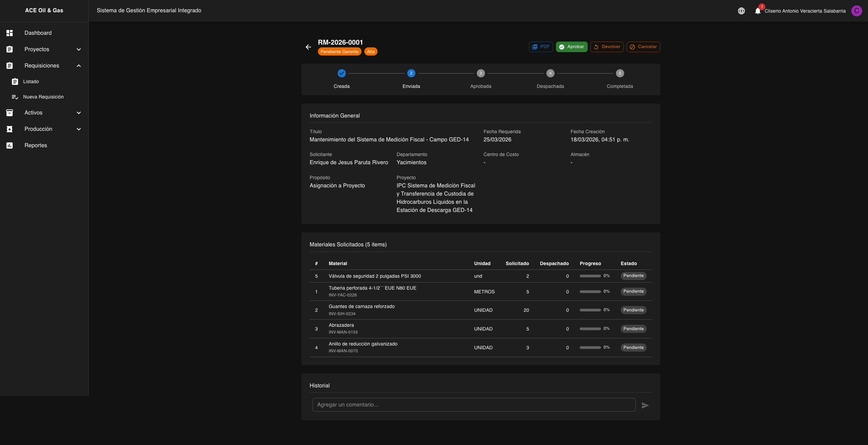Open the Listado menu item
Screen dimensions: 868x445
(x=31, y=82)
